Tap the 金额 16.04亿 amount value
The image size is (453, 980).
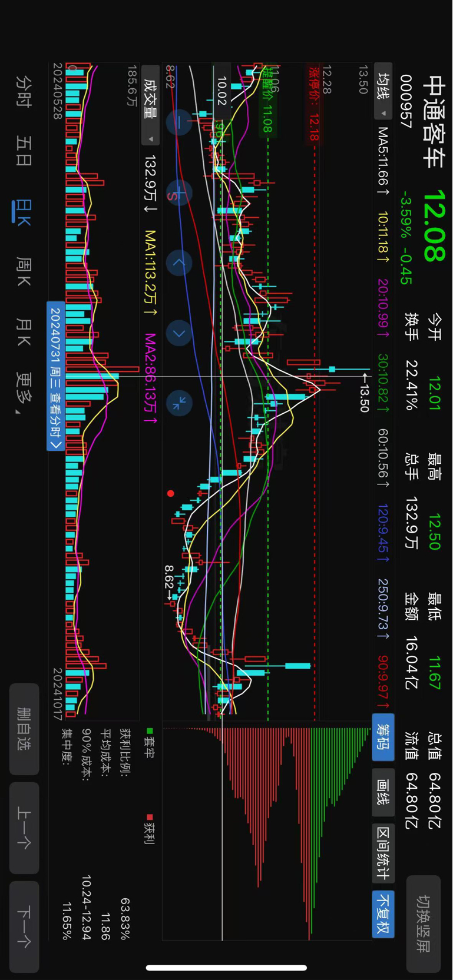pyautogui.click(x=411, y=642)
